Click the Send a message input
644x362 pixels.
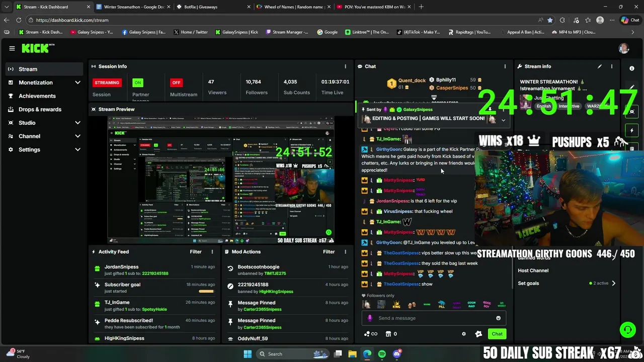point(434,318)
